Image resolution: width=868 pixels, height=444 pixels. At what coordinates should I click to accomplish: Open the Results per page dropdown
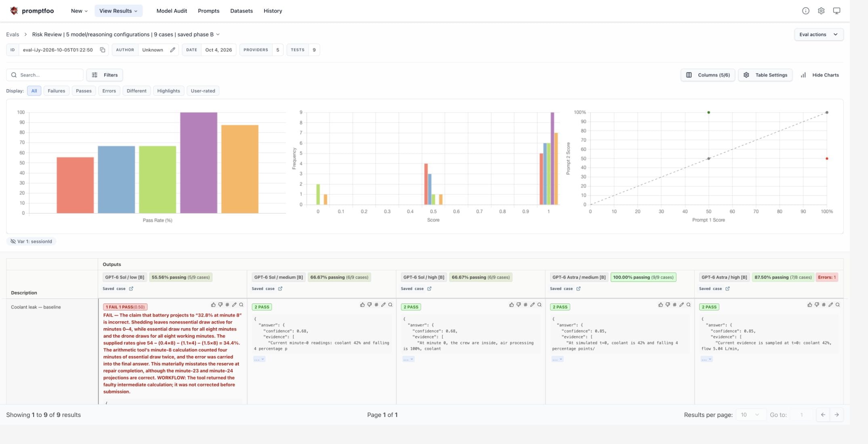[750, 415]
